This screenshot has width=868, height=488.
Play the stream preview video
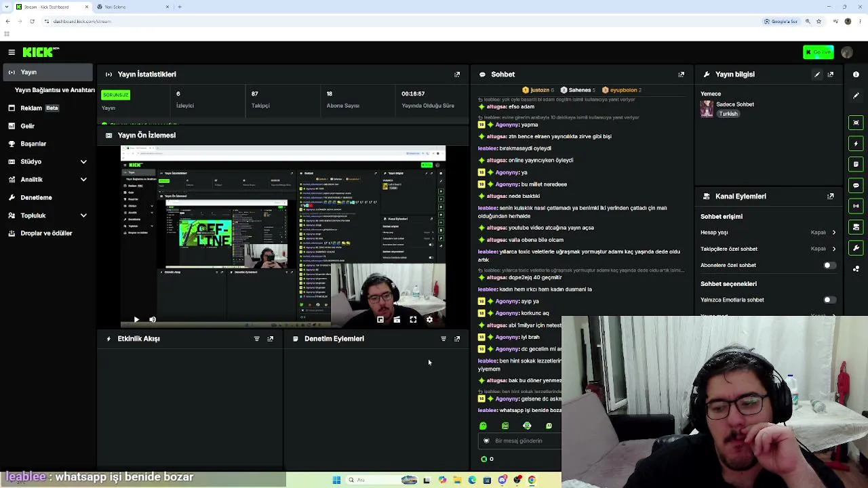[136, 319]
